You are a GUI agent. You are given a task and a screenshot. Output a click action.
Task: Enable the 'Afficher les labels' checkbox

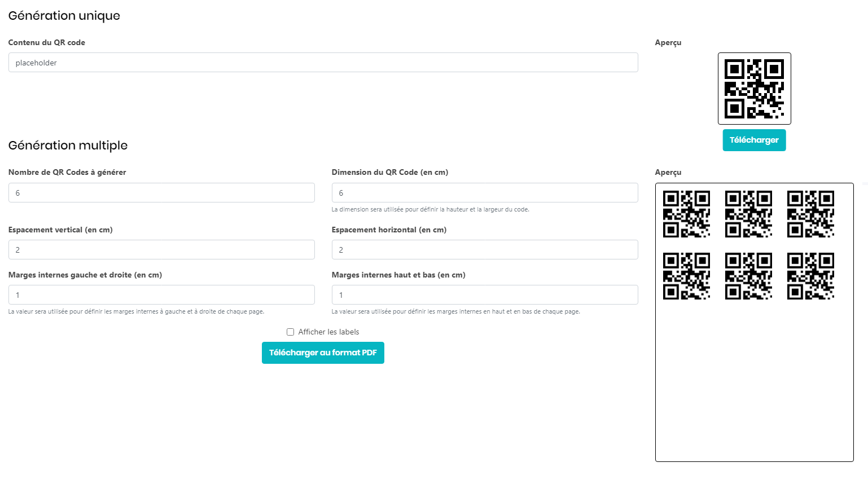pos(290,332)
